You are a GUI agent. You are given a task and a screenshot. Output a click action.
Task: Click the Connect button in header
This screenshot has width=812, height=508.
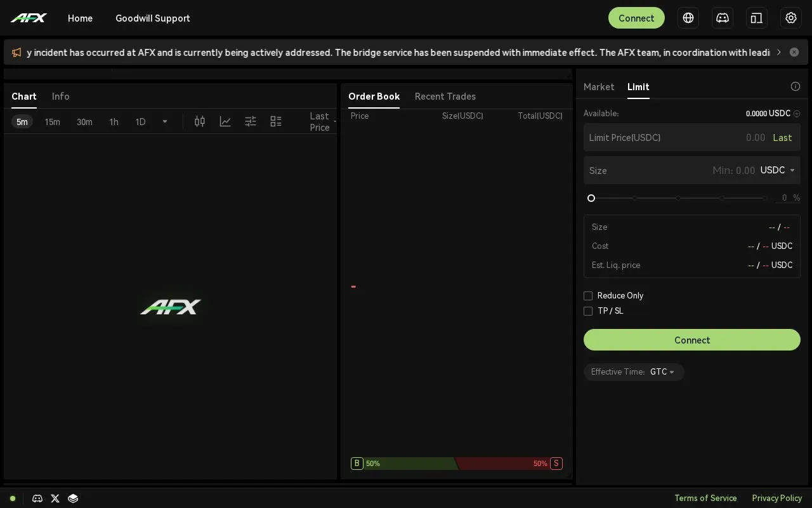(636, 18)
